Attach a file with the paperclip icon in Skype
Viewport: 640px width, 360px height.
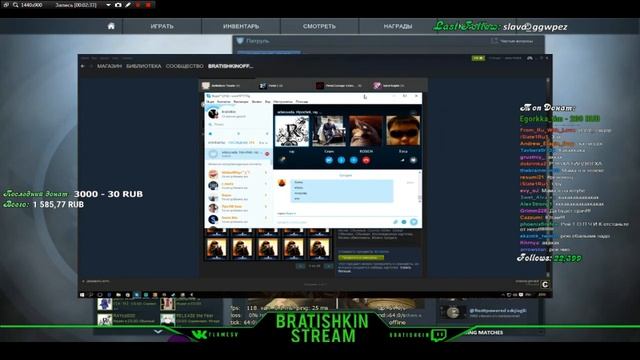click(x=395, y=222)
